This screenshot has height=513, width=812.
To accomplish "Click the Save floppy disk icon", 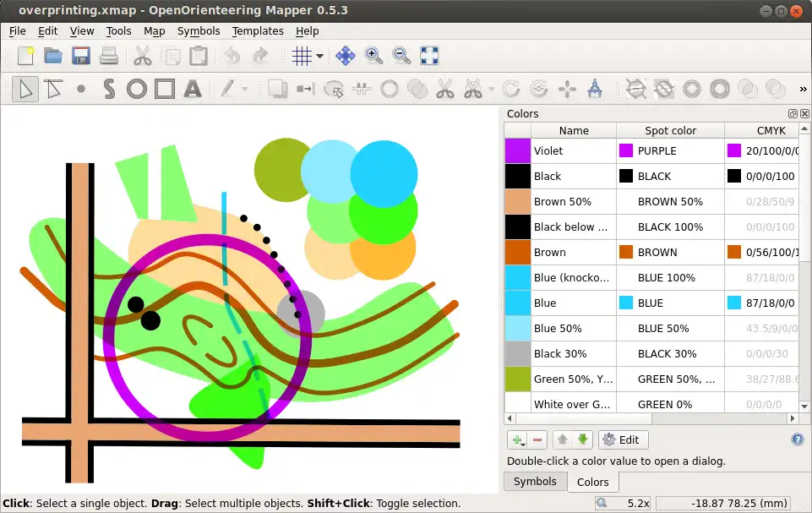I will (81, 57).
